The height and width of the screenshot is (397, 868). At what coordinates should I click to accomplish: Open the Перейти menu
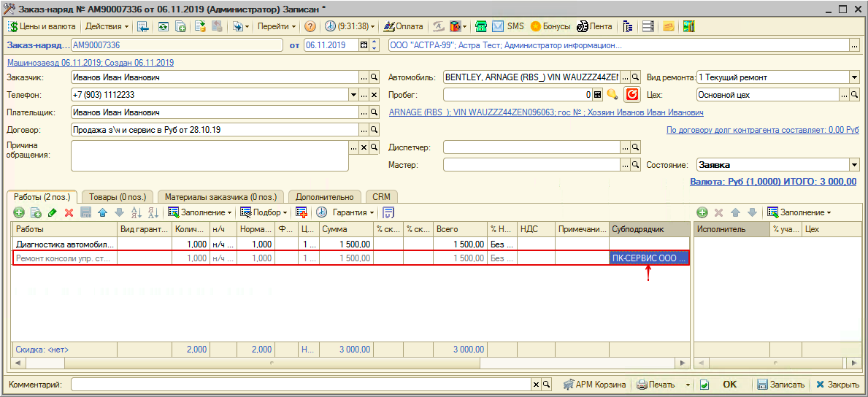(277, 26)
